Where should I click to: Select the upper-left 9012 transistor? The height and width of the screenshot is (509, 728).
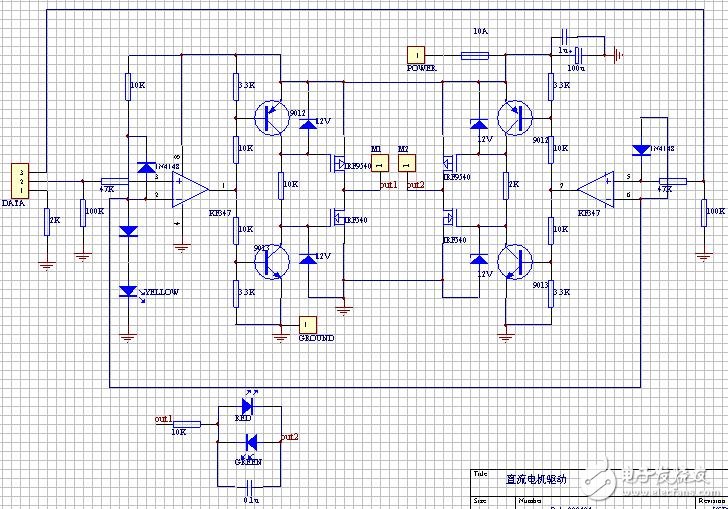coord(268,118)
